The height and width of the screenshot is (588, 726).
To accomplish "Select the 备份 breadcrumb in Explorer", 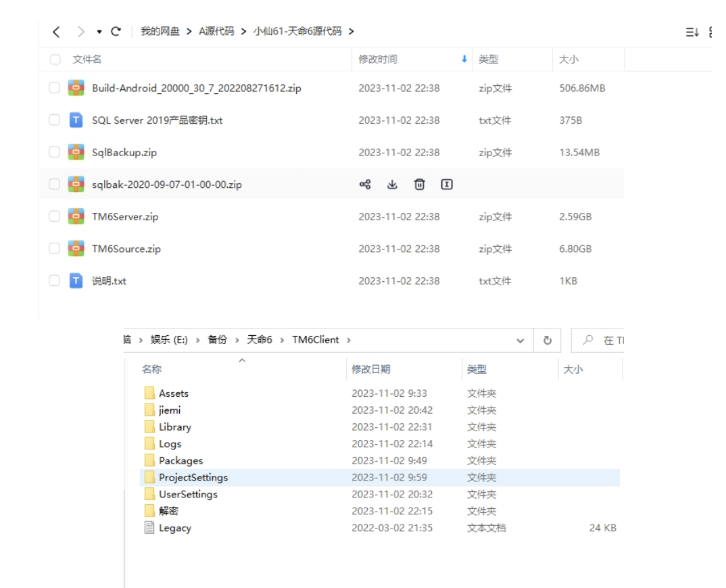I will (x=217, y=340).
